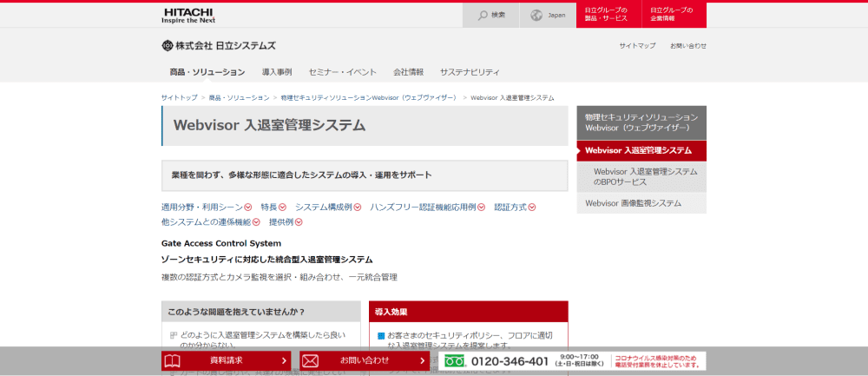
Task: Jump to システム構成例 section
Action: [x=324, y=208]
